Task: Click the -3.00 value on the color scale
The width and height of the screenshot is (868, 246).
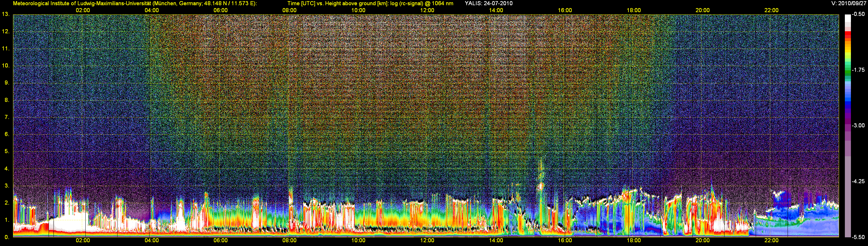Action: pyautogui.click(x=858, y=125)
